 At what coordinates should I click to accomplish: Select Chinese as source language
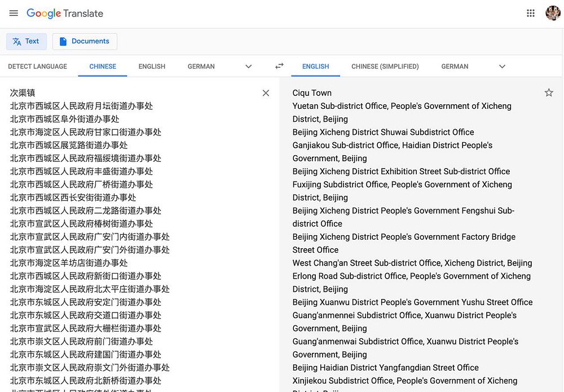click(x=103, y=67)
